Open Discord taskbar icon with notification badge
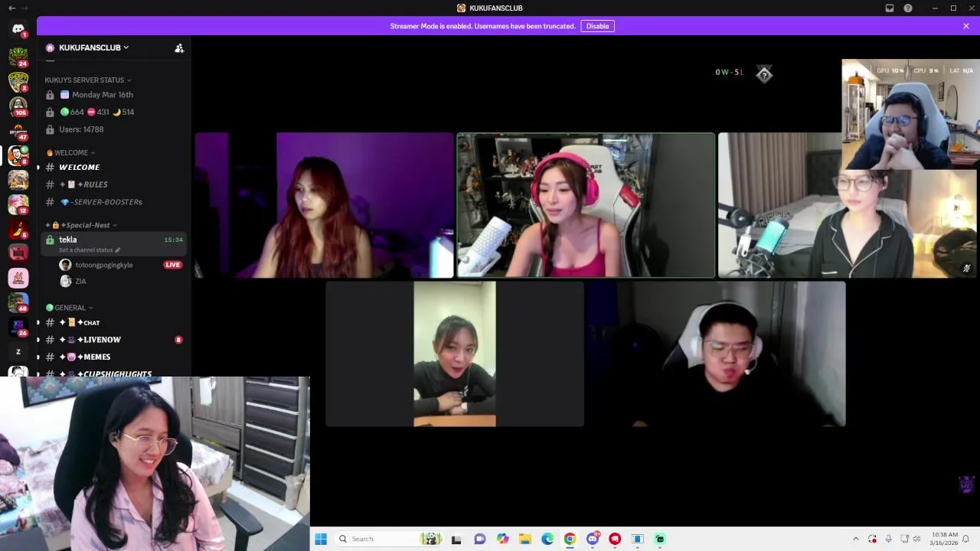Viewport: 980px width, 551px height. [x=593, y=539]
